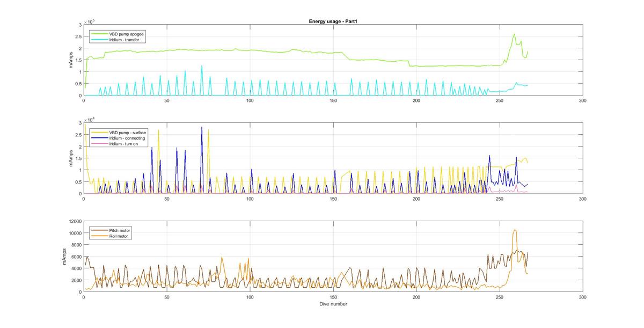Click the 'mAmps' y-axis label of the top plot
Image resolution: width=644 pixels, height=328 pixels.
click(x=71, y=60)
